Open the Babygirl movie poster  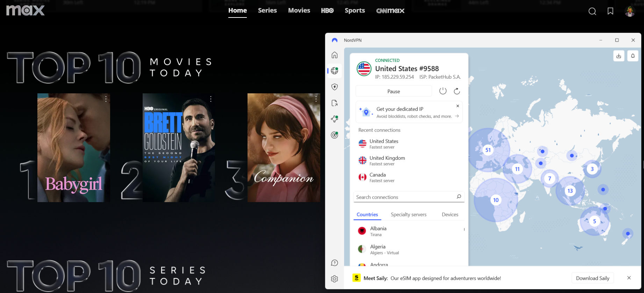(x=74, y=148)
